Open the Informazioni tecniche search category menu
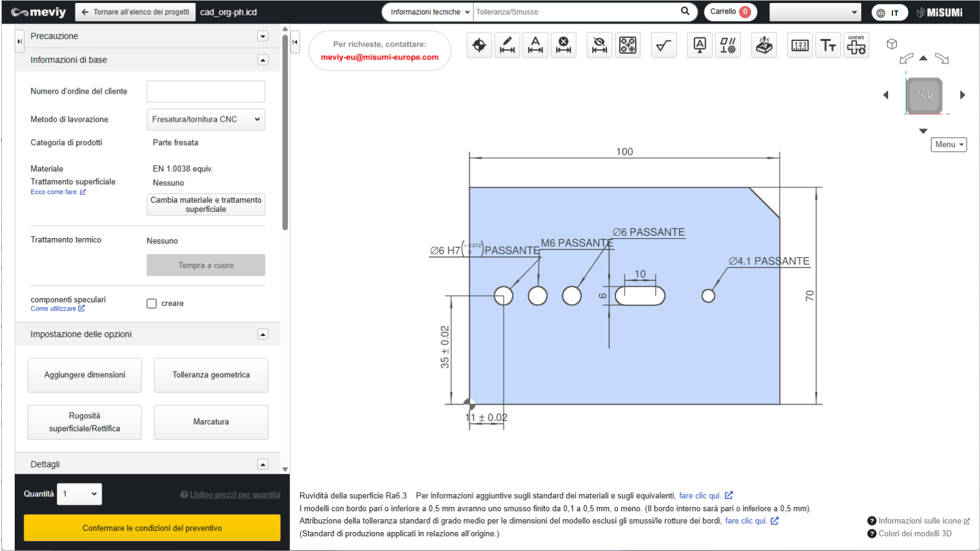980x551 pixels. pyautogui.click(x=430, y=12)
